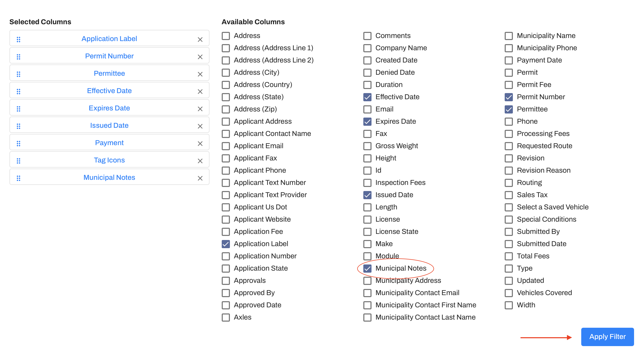Click the X next to Tag Icons
The width and height of the screenshot is (644, 354).
[200, 161]
